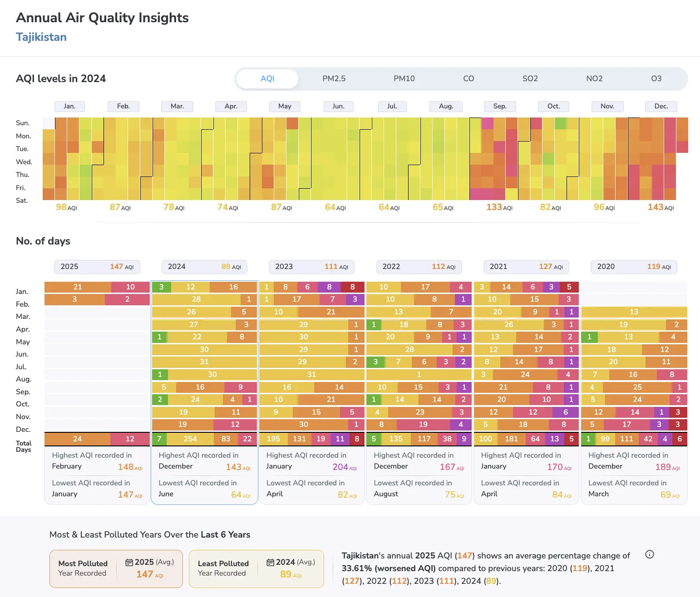700x597 pixels.
Task: Select the active AQI tab
Action: click(267, 78)
